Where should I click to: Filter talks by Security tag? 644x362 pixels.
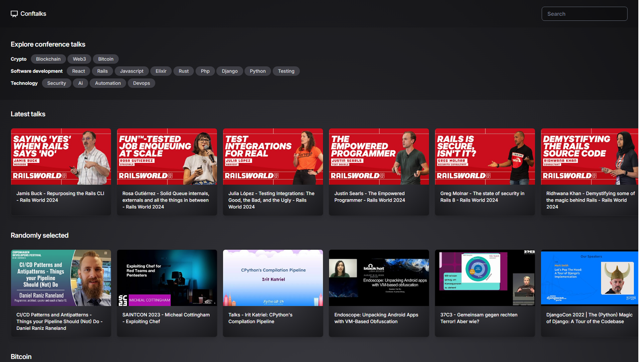pyautogui.click(x=56, y=83)
